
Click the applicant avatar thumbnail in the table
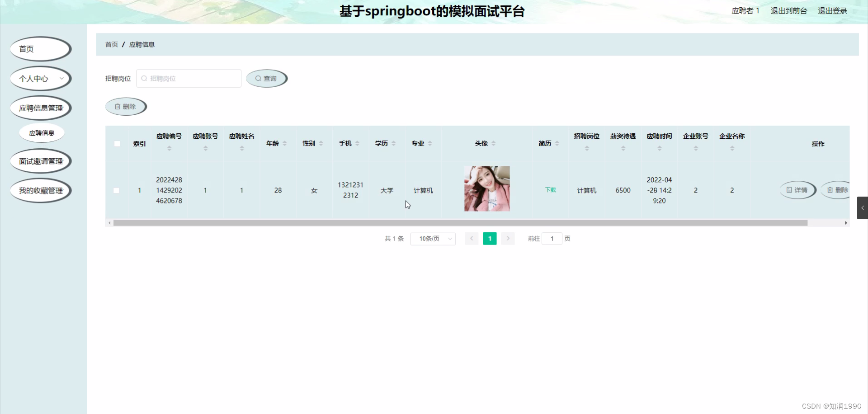486,188
